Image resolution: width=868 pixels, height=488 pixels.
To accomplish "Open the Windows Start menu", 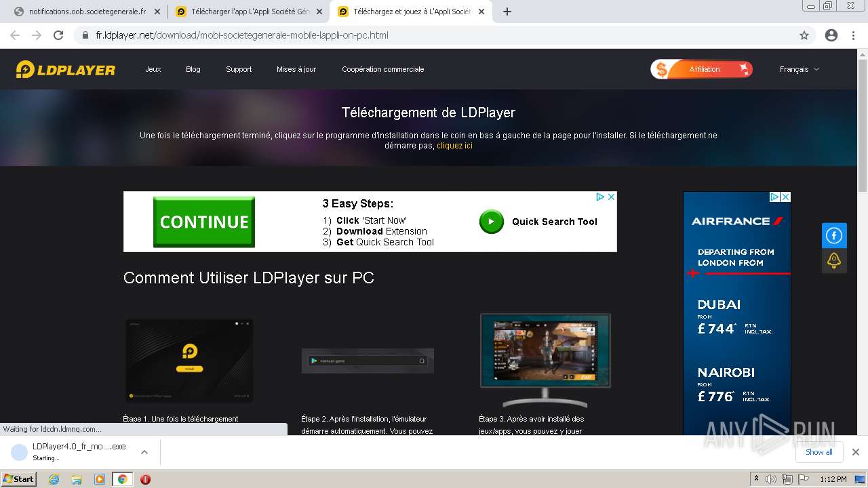I will point(18,479).
